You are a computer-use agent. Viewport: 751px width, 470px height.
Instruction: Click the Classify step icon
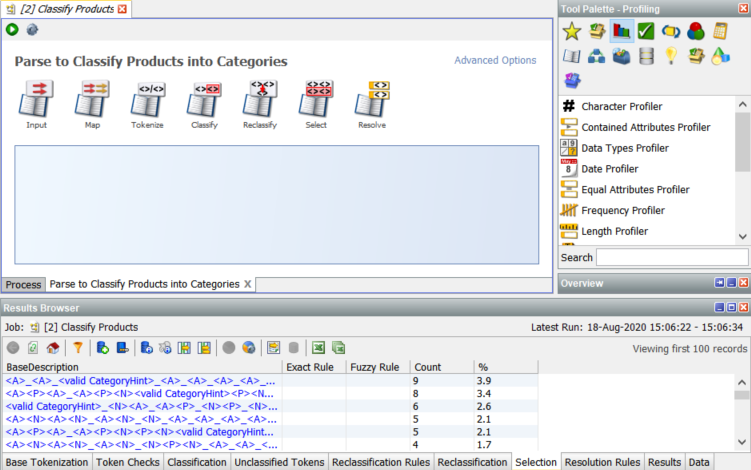tap(204, 101)
